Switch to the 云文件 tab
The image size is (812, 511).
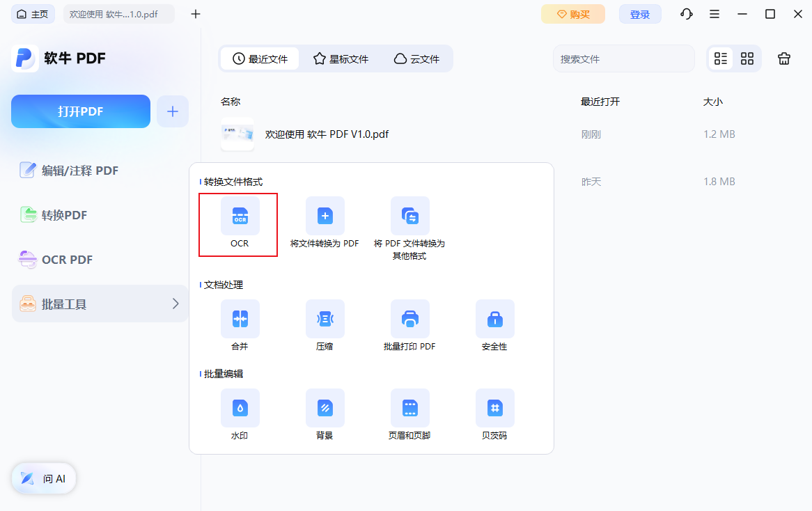pyautogui.click(x=417, y=59)
